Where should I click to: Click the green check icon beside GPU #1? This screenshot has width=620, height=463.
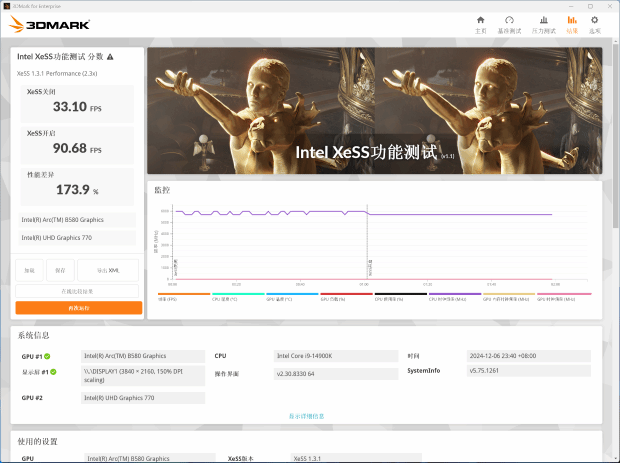pyautogui.click(x=47, y=356)
